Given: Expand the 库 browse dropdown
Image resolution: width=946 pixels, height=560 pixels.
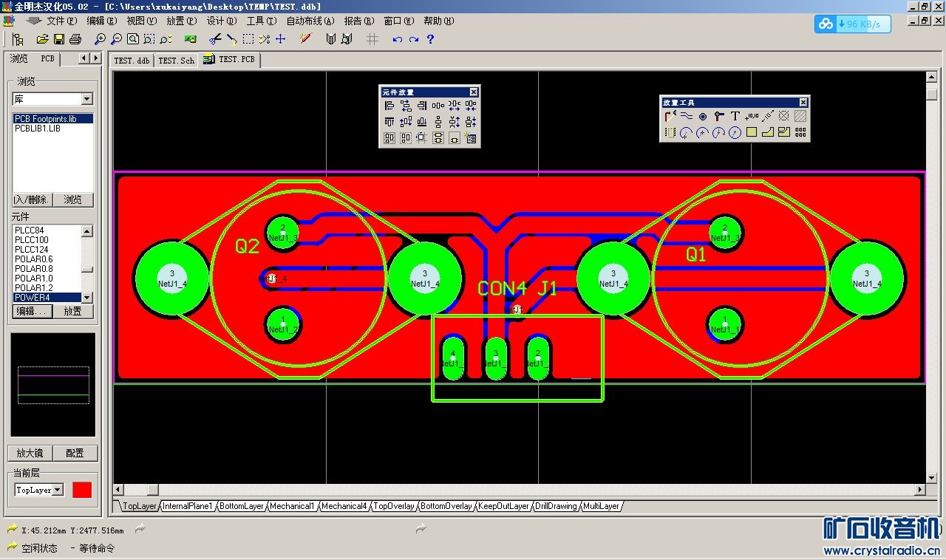Looking at the screenshot, I should (87, 99).
